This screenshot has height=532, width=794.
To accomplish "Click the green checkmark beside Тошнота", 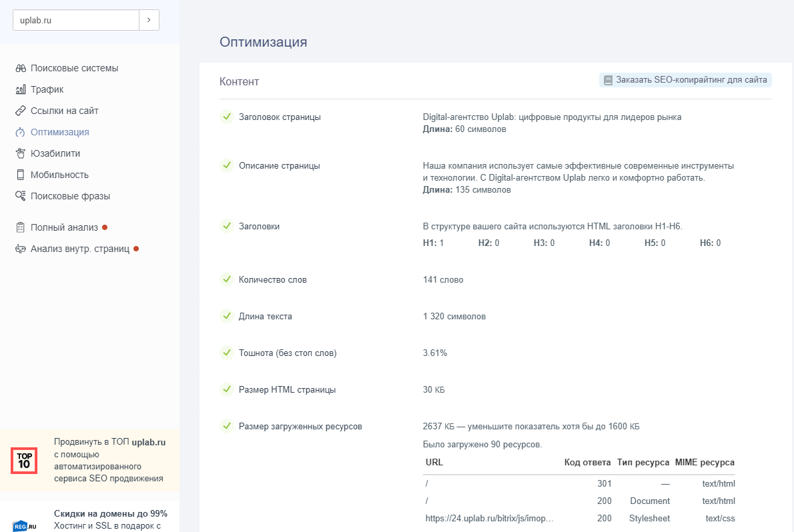I will (x=227, y=353).
